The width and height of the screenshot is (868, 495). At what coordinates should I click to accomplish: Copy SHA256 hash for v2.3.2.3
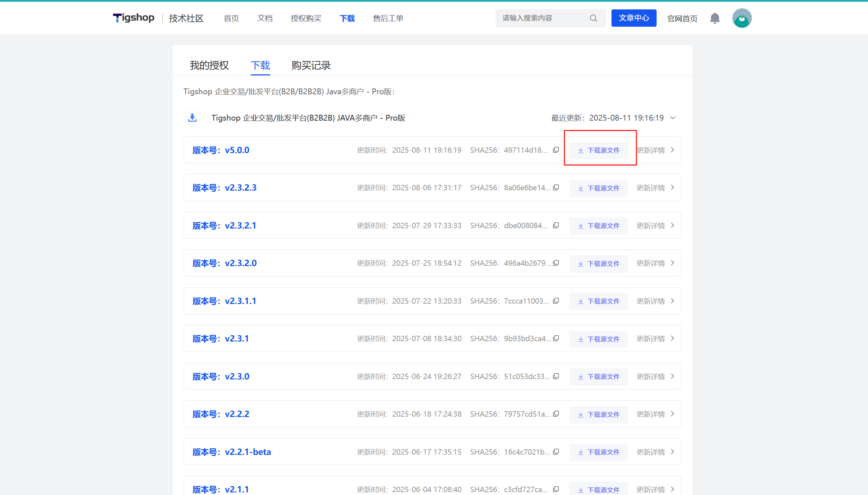(556, 187)
